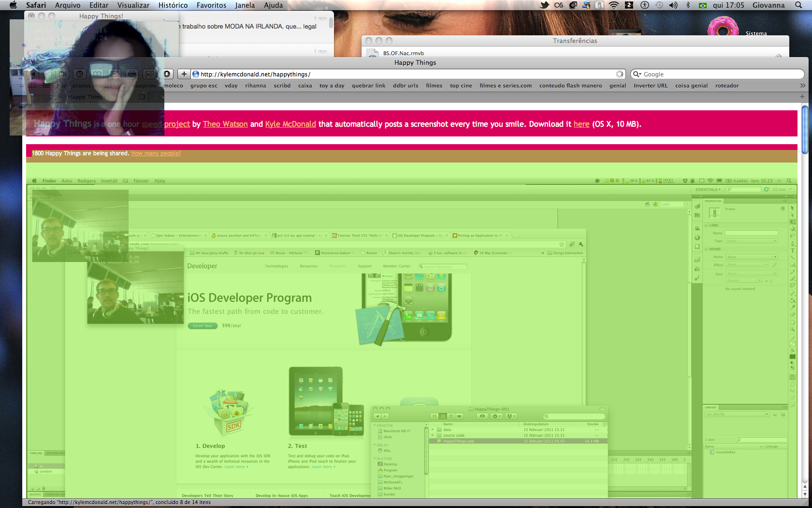Screen dimensions: 812x508
Task: Open the Theo Watson link
Action: click(225, 124)
